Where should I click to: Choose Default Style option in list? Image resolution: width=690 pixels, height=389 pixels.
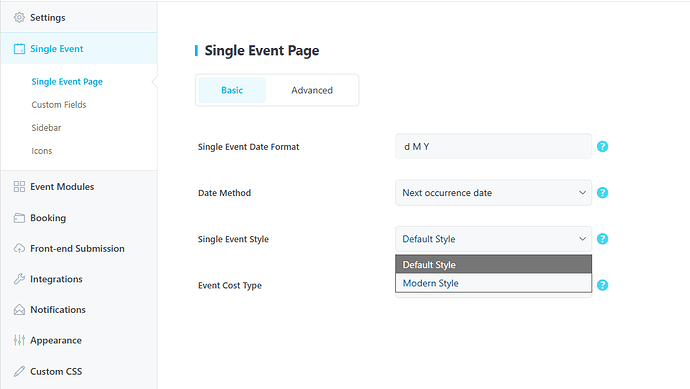[493, 264]
